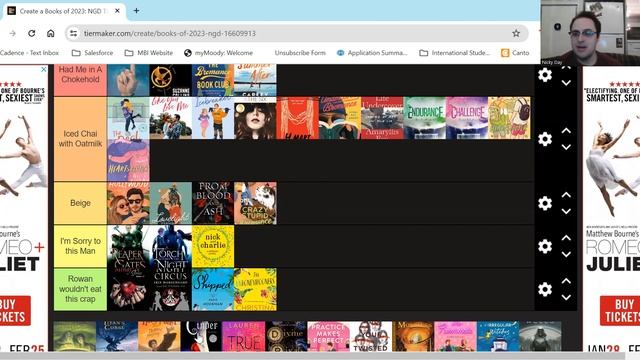Select Beige tier label
The width and height of the screenshot is (640, 360).
80,203
